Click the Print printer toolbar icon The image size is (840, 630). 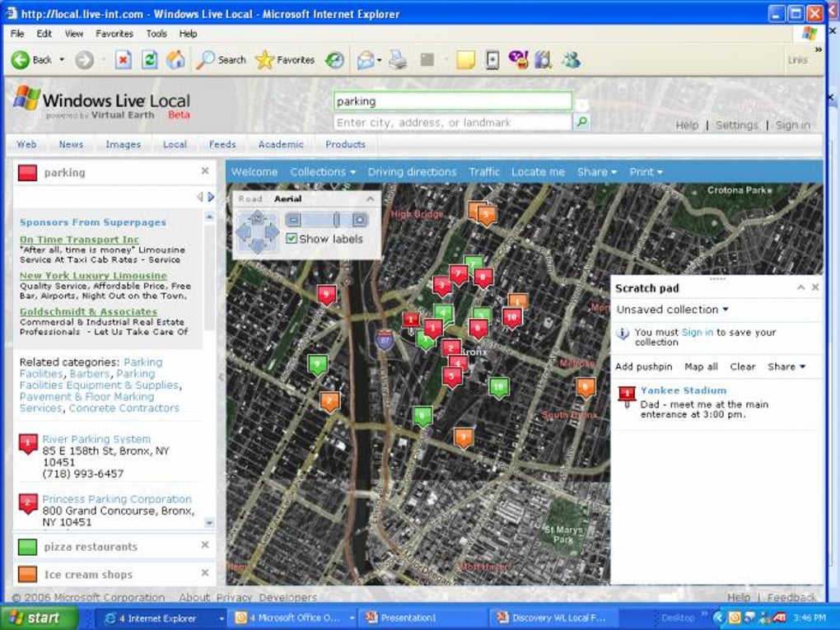click(398, 60)
